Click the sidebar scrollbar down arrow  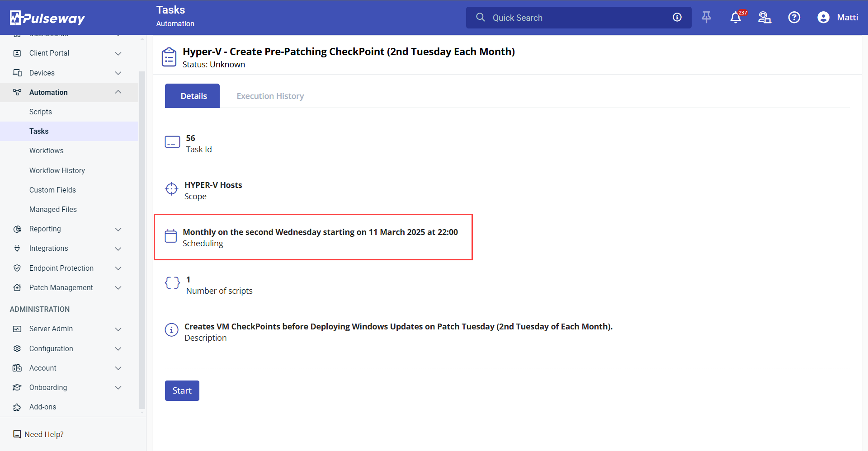point(142,413)
